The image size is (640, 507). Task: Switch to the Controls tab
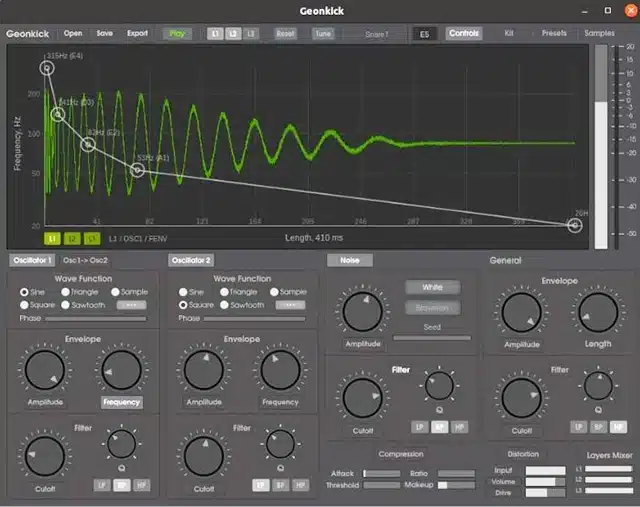pos(464,33)
